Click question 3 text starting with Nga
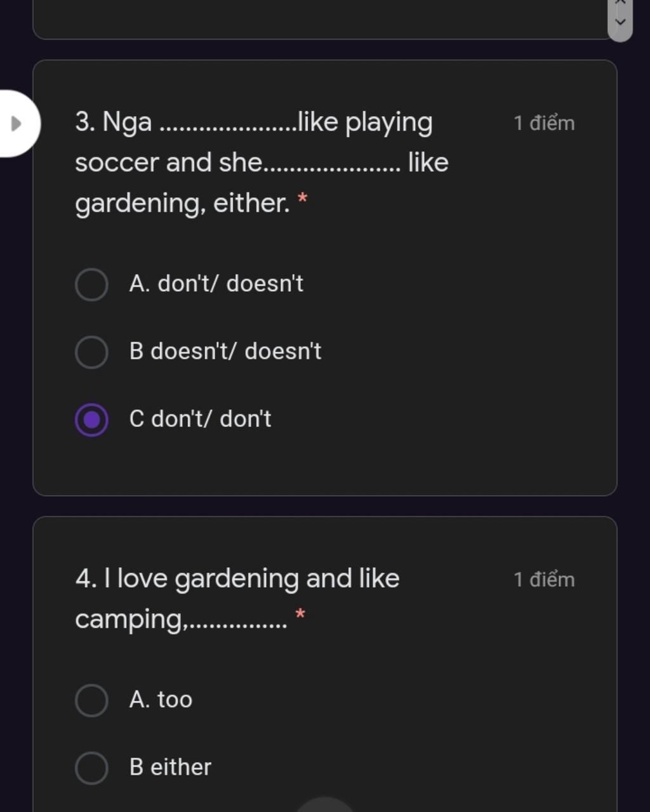The image size is (650, 812). tap(254, 122)
